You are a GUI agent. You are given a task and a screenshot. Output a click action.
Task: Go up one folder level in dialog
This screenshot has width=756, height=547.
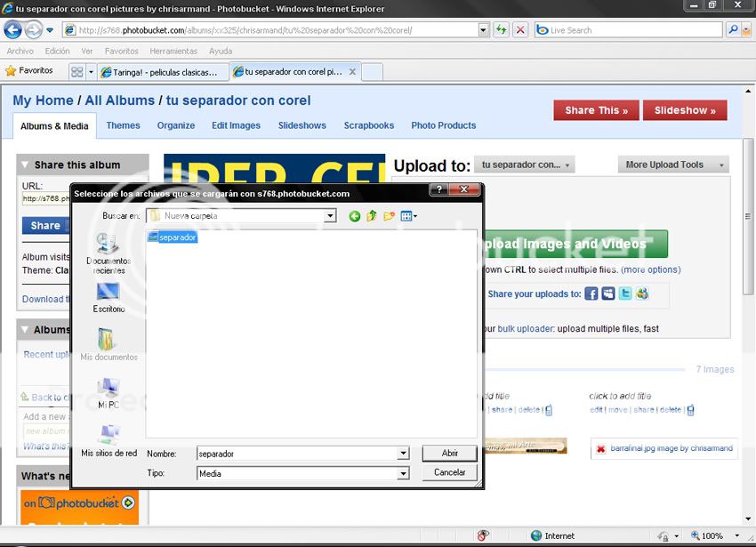coord(371,215)
